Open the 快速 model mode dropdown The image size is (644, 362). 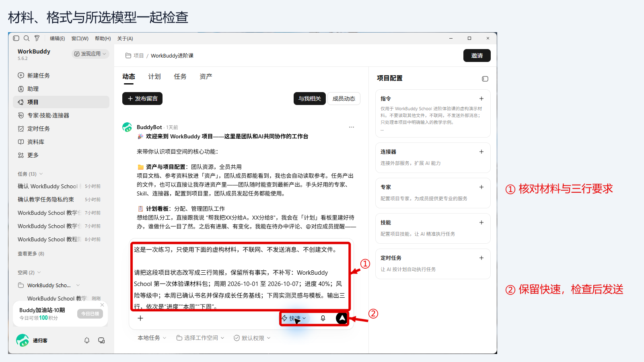pyautogui.click(x=294, y=318)
